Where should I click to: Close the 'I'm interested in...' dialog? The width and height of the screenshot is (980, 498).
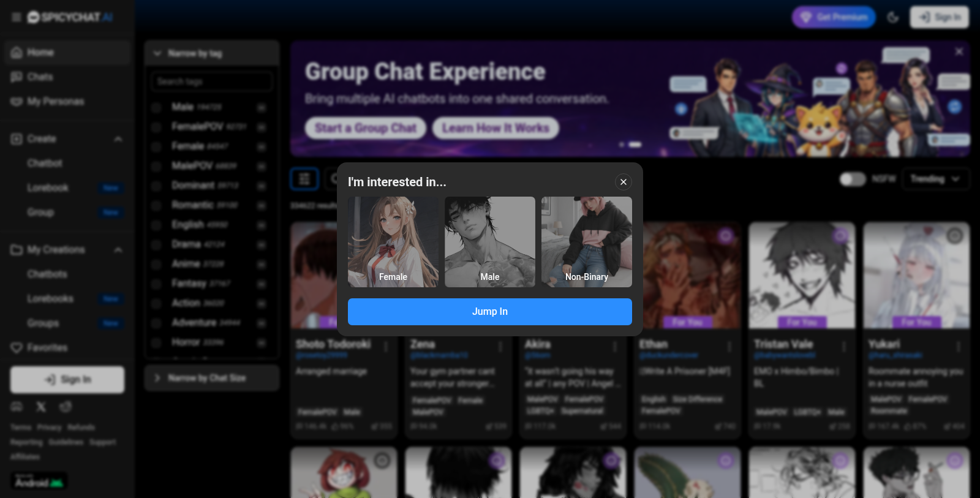[x=623, y=182]
